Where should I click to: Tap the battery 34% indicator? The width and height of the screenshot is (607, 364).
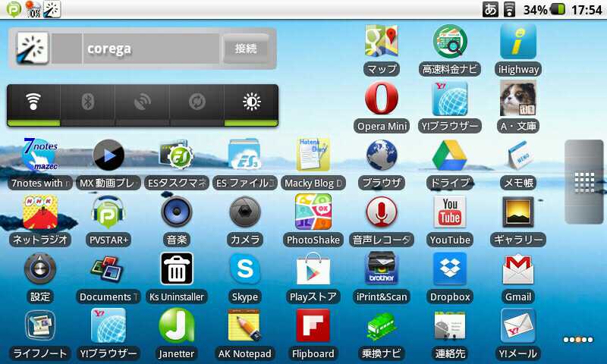(544, 9)
